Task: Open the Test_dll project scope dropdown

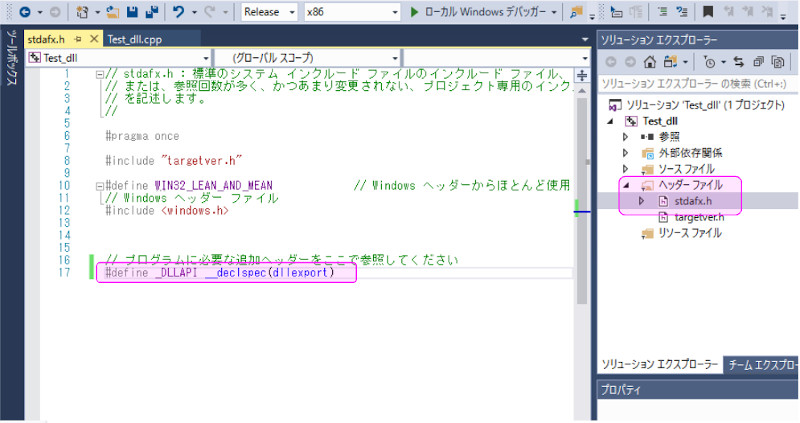Action: pyautogui.click(x=118, y=58)
